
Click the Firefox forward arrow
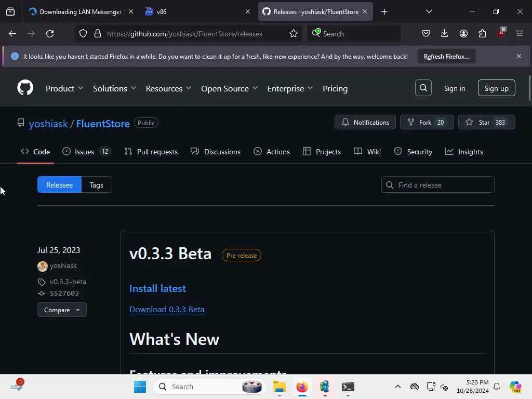31,34
